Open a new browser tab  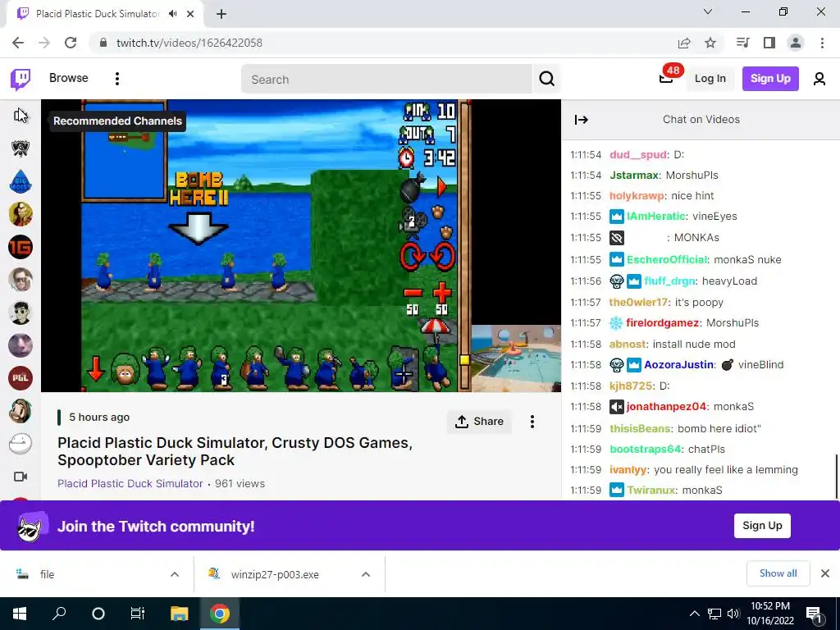click(221, 15)
